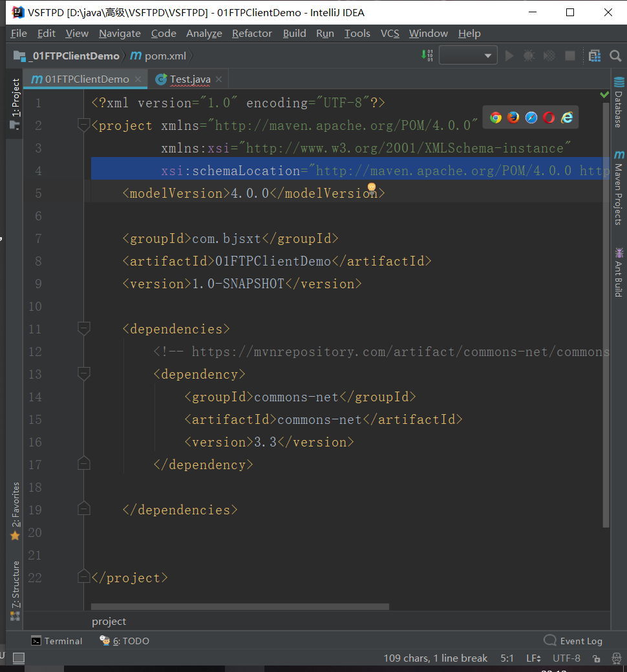Collapse the dependency fold on line 13

pyautogui.click(x=83, y=374)
